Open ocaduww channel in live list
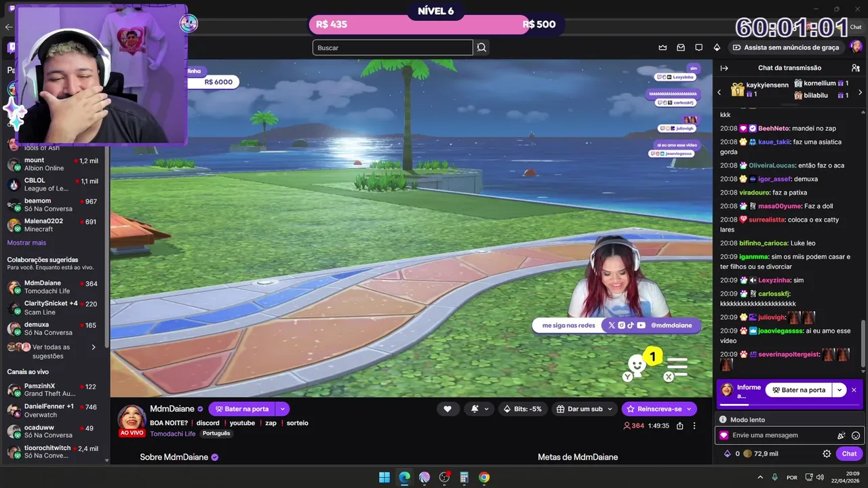 pos(53,431)
